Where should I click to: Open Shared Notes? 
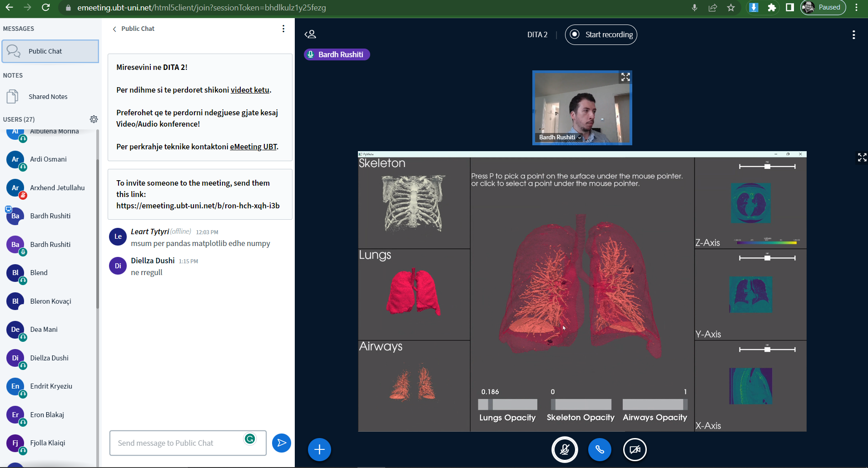click(48, 97)
